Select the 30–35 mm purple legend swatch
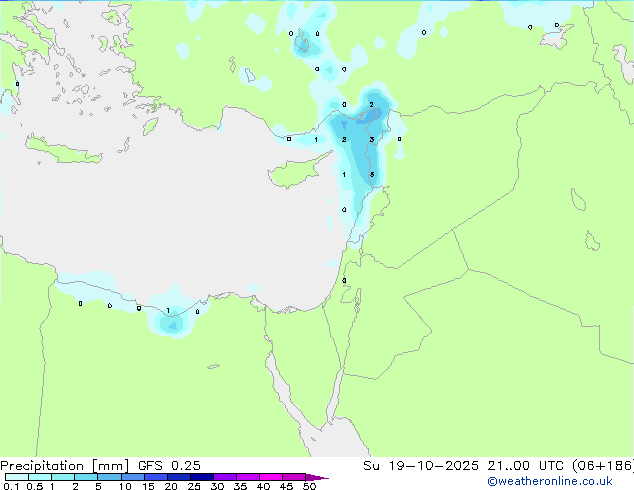Viewport: 634px width, 490px height. click(x=224, y=477)
